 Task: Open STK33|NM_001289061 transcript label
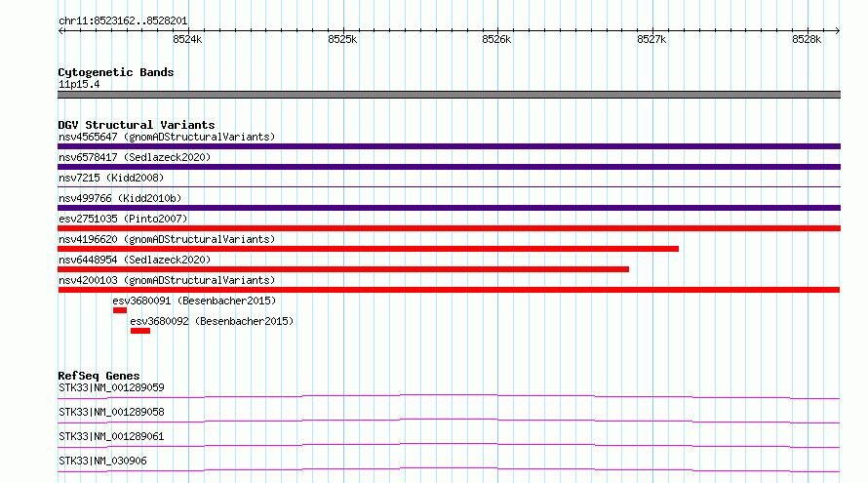(x=111, y=436)
